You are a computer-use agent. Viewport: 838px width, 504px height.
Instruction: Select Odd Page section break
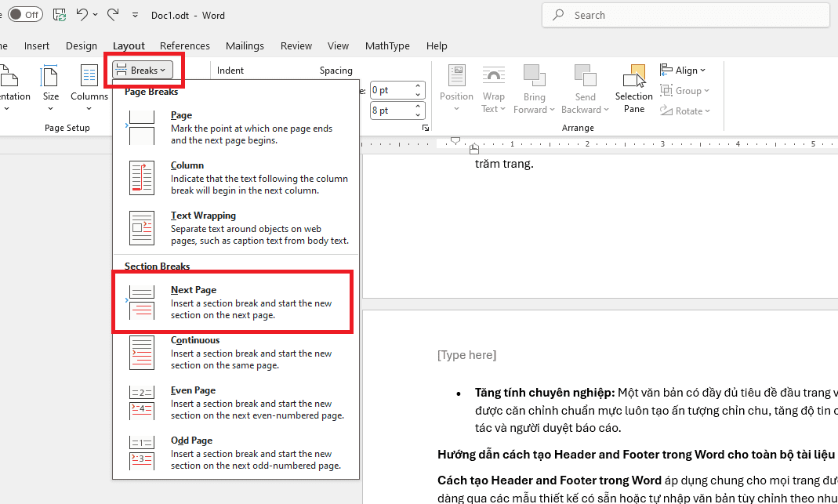(236, 453)
